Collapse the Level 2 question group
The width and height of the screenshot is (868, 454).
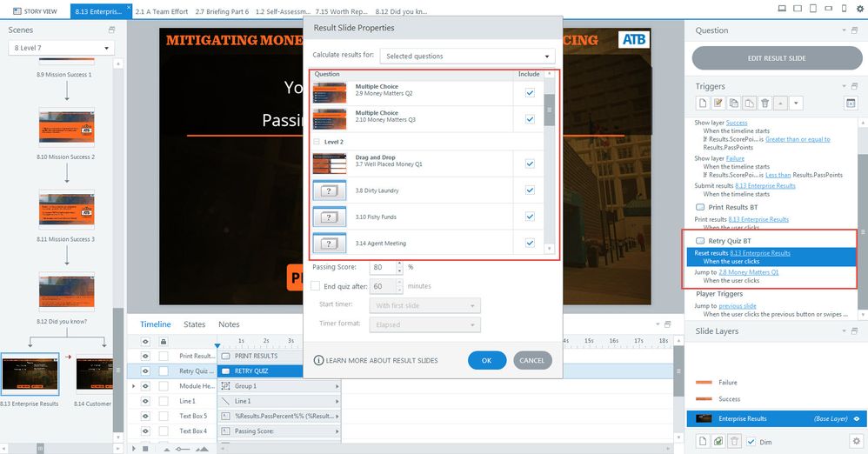317,142
